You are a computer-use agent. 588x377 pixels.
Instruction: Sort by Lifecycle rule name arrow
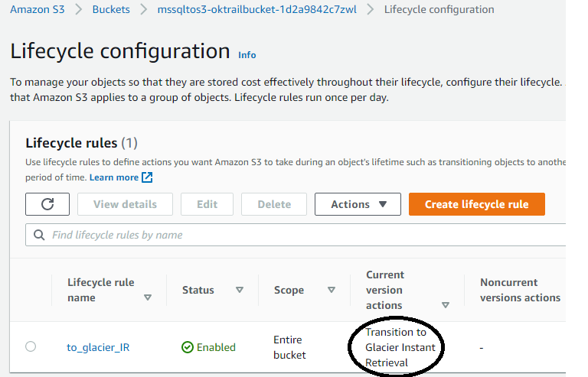pos(148,297)
